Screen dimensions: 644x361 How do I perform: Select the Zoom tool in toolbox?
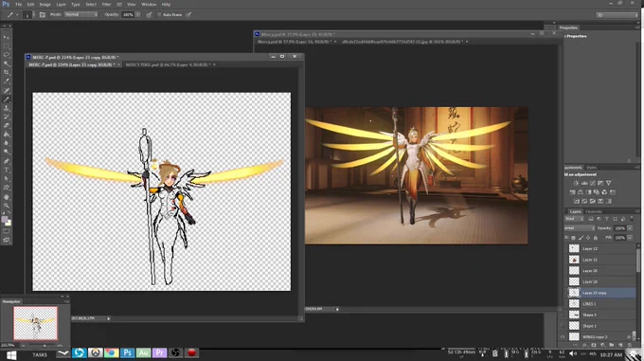(x=7, y=206)
